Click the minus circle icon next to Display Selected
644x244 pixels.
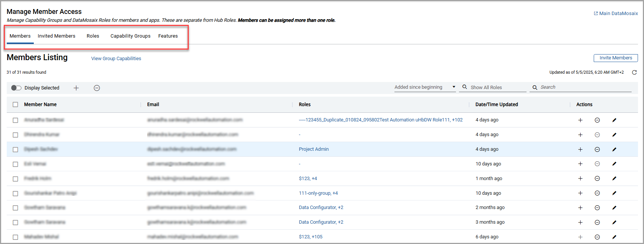click(97, 88)
